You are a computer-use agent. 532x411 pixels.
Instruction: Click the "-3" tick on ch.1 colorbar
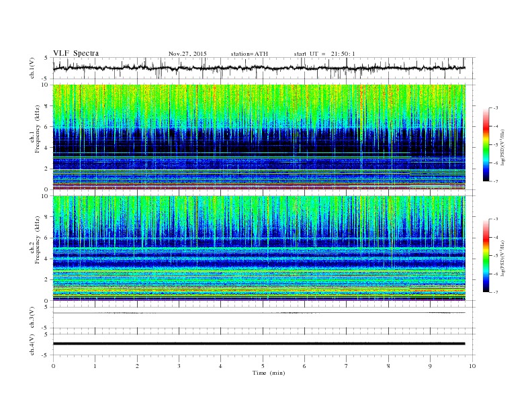(x=495, y=108)
